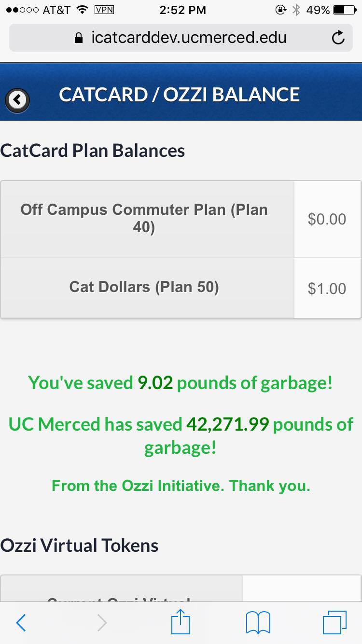Tap the Bluetooth icon in status bar
The width and height of the screenshot is (362, 644).
tap(296, 10)
